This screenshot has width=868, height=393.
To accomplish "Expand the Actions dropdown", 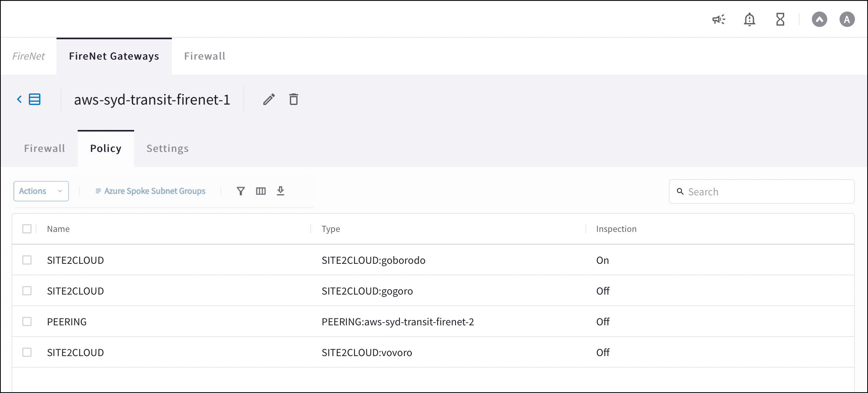I will pyautogui.click(x=41, y=191).
